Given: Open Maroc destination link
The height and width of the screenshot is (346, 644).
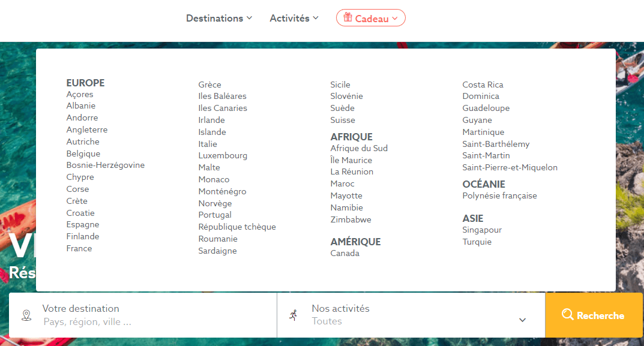Looking at the screenshot, I should [343, 184].
